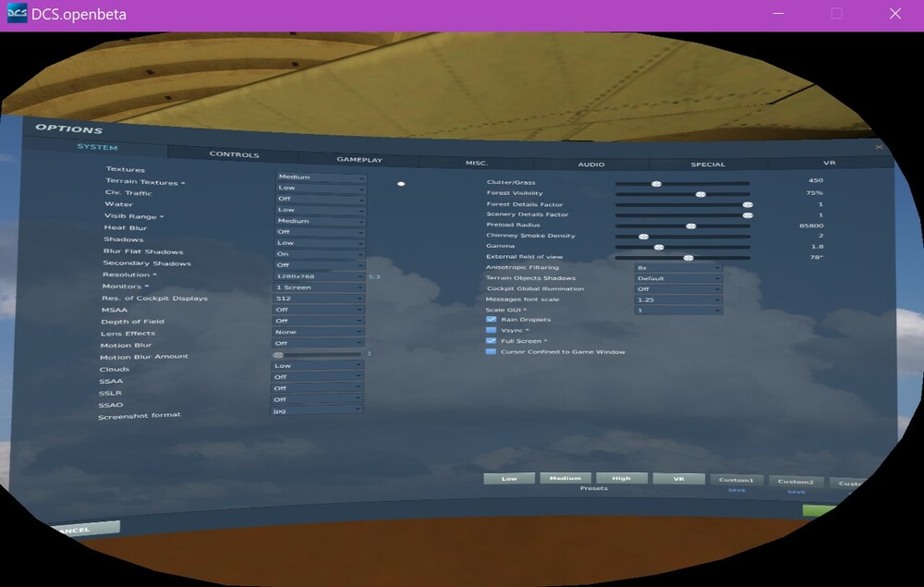Viewport: 924px width, 587px height.
Task: Open the SPECIAL tab
Action: pyautogui.click(x=708, y=165)
